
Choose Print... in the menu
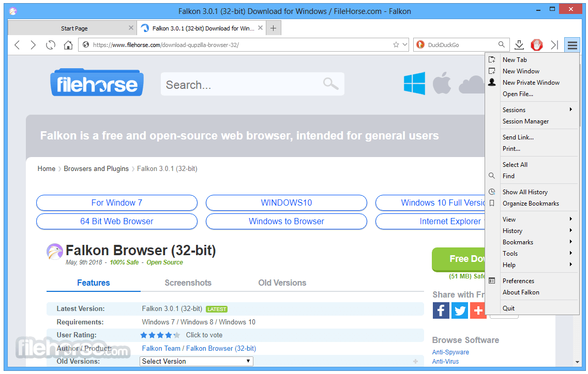(x=532, y=149)
